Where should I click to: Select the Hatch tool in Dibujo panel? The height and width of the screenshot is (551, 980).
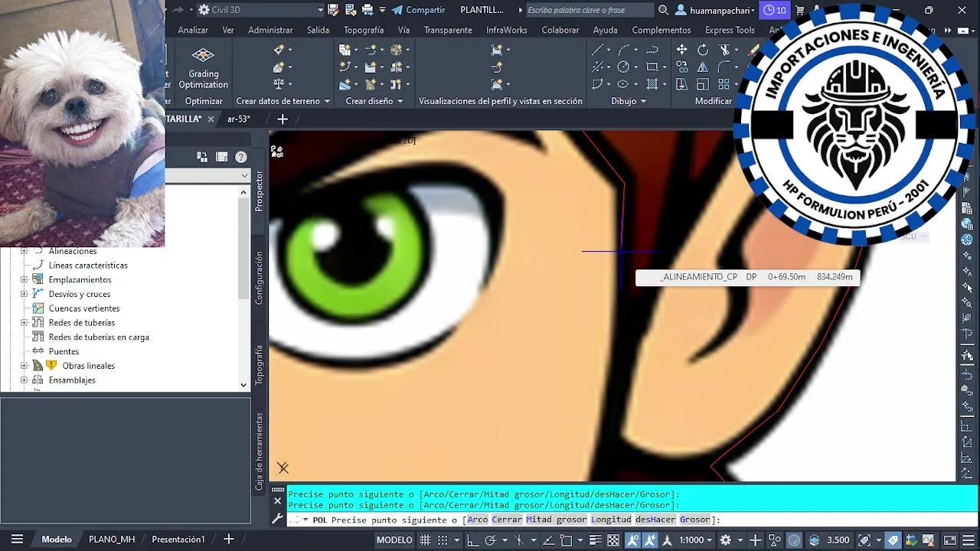(x=652, y=84)
